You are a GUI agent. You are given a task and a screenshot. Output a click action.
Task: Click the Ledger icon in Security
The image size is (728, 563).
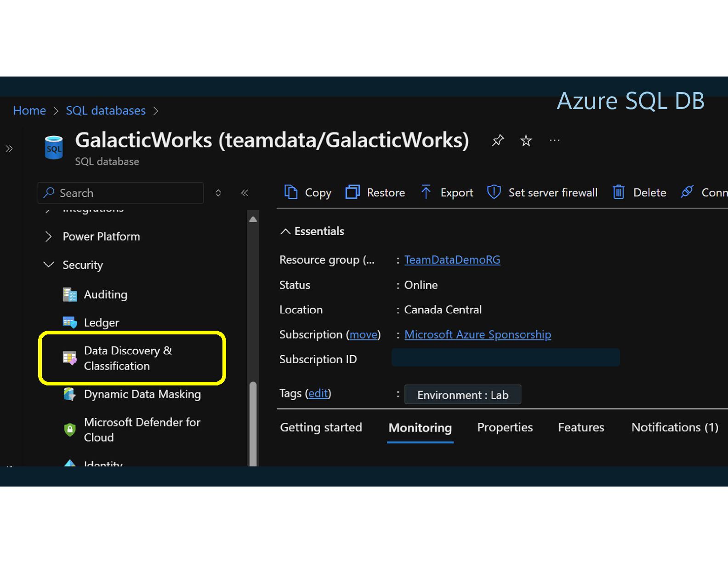pos(70,322)
